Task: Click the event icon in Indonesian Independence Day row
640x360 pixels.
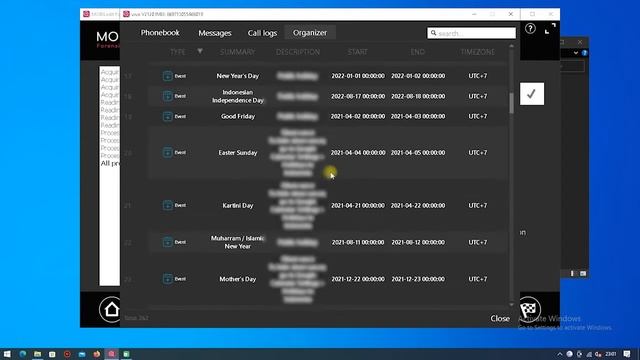Action: (167, 96)
